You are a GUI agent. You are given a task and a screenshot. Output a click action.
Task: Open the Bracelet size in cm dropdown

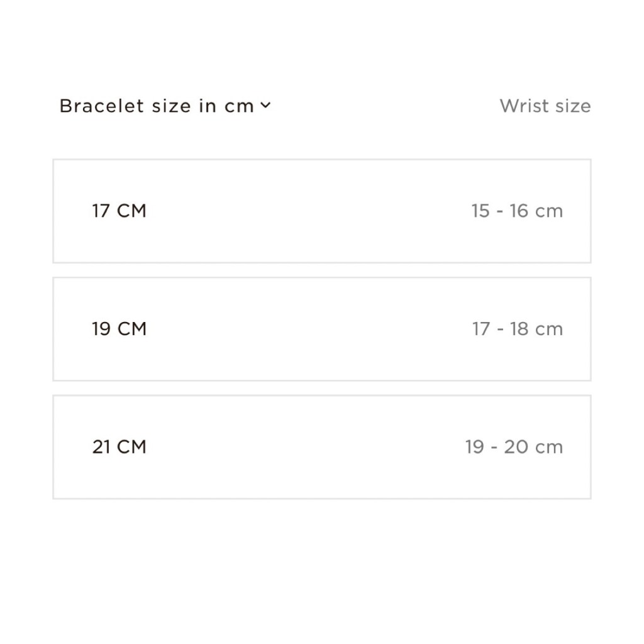[x=165, y=106]
